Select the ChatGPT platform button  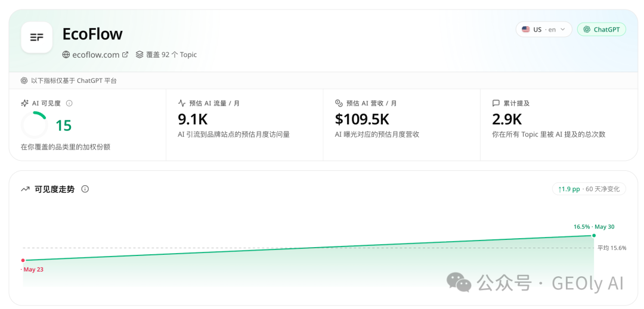point(601,30)
